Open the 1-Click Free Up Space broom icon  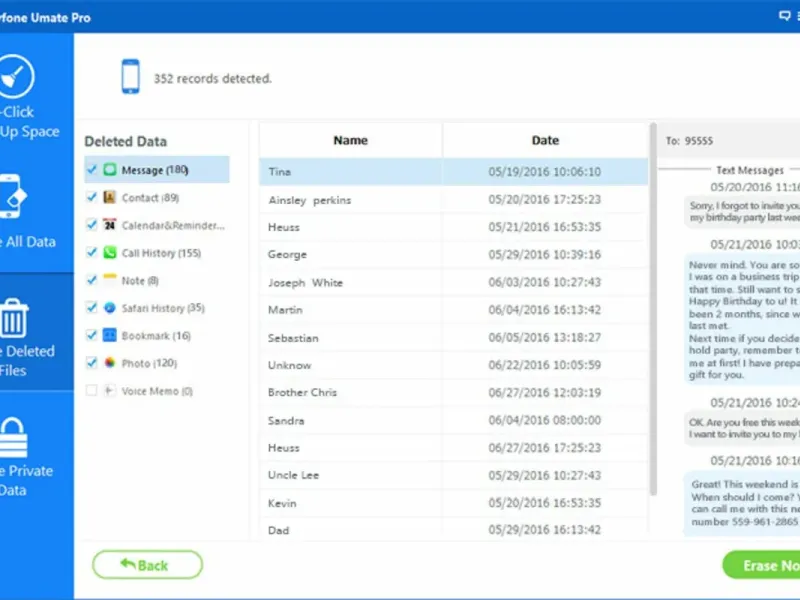point(16,77)
